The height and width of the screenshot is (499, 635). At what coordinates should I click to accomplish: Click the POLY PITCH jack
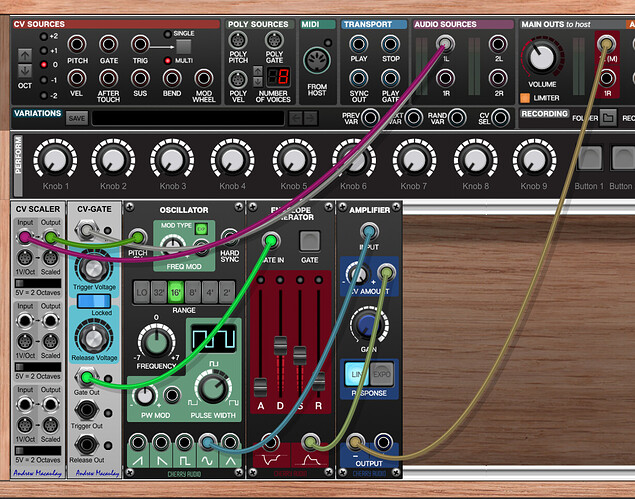tap(238, 41)
